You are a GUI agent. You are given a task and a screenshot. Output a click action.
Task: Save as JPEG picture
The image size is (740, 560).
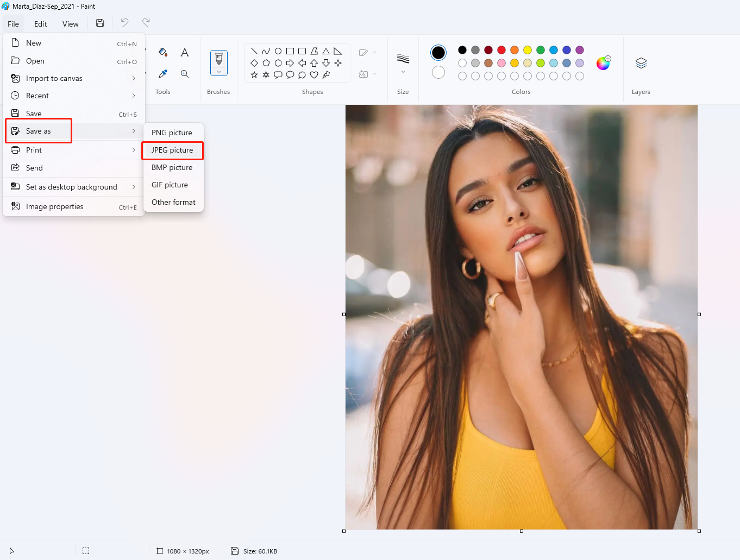click(x=173, y=150)
